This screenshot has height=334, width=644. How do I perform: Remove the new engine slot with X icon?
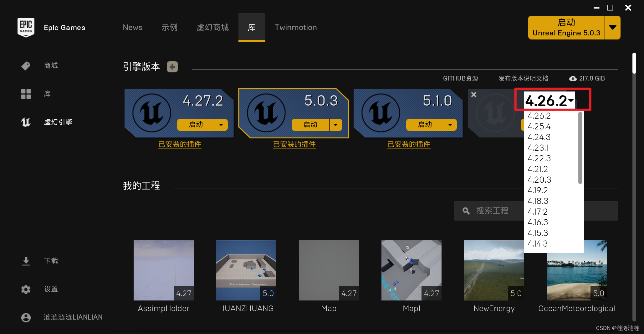[x=473, y=94]
